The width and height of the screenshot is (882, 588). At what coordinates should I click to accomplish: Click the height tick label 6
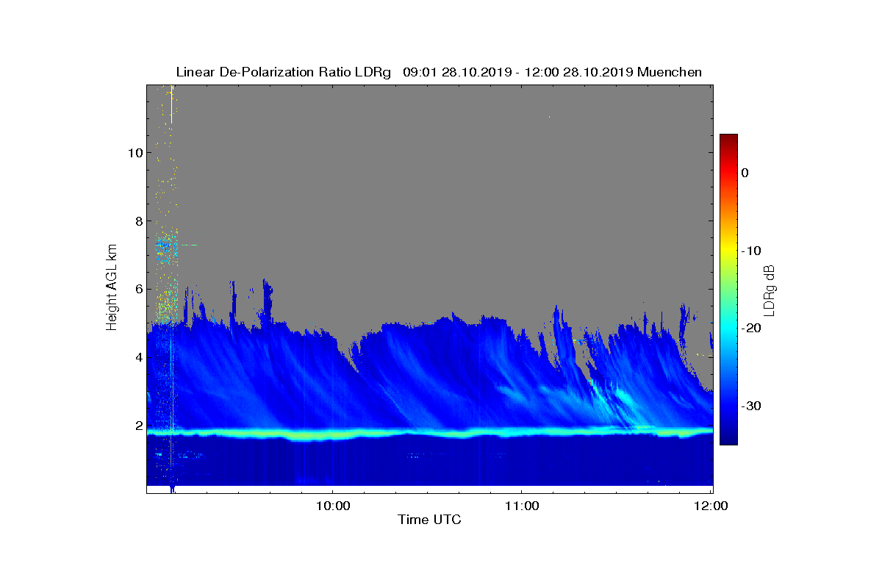click(137, 289)
